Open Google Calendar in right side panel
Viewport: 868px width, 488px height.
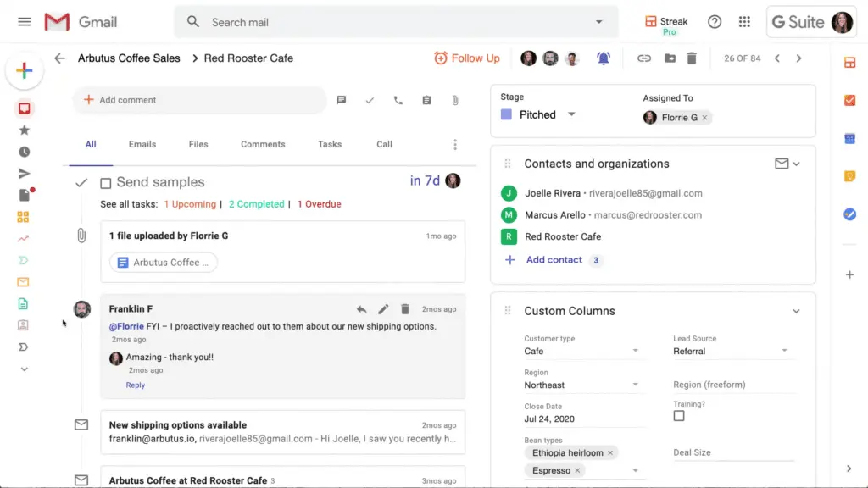coord(849,138)
